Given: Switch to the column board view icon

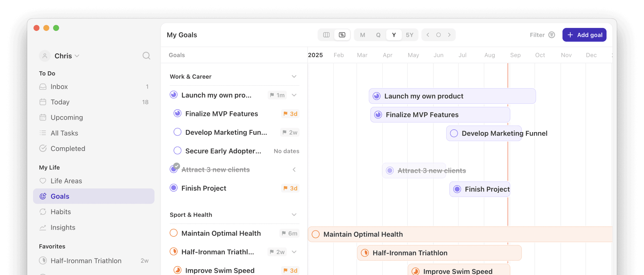Looking at the screenshot, I should [x=326, y=35].
